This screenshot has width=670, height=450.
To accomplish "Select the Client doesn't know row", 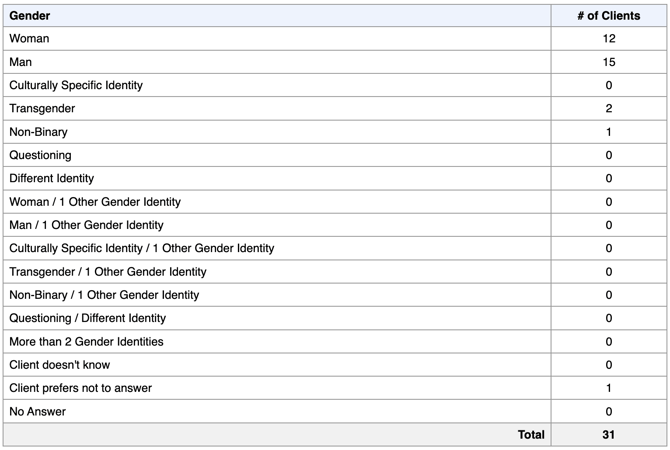I will [x=335, y=365].
